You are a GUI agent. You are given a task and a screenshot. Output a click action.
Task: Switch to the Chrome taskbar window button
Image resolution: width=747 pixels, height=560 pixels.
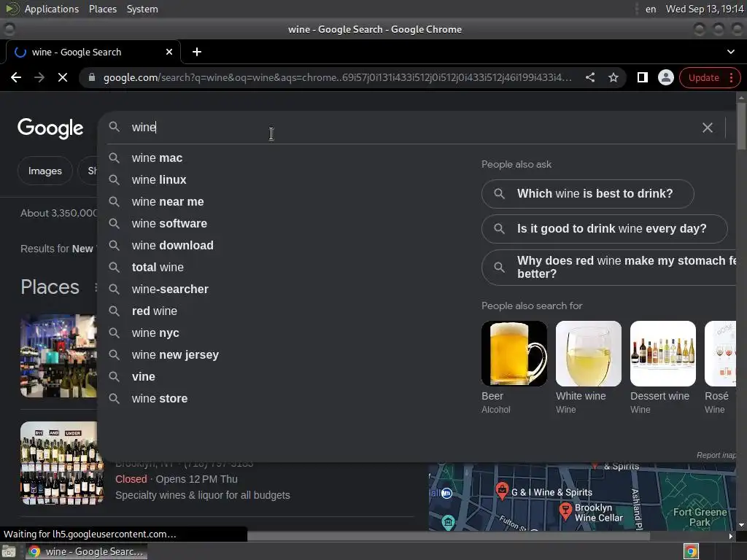[86, 551]
